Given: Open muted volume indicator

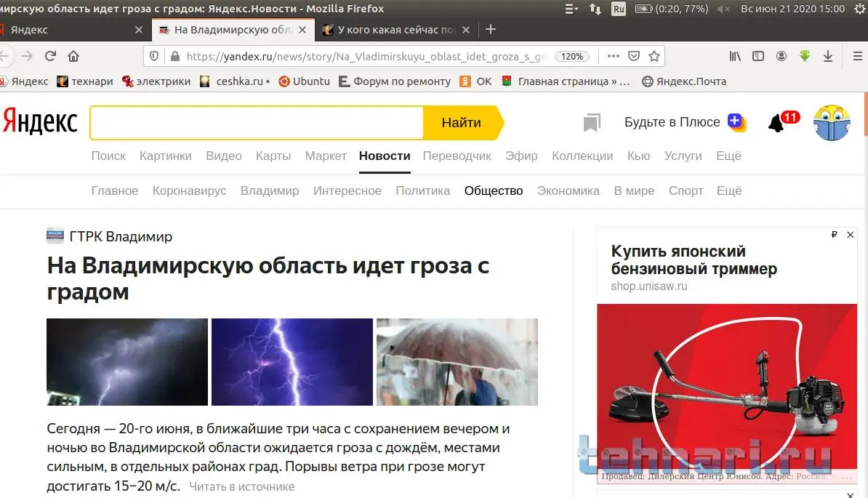Looking at the screenshot, I should click(x=723, y=9).
